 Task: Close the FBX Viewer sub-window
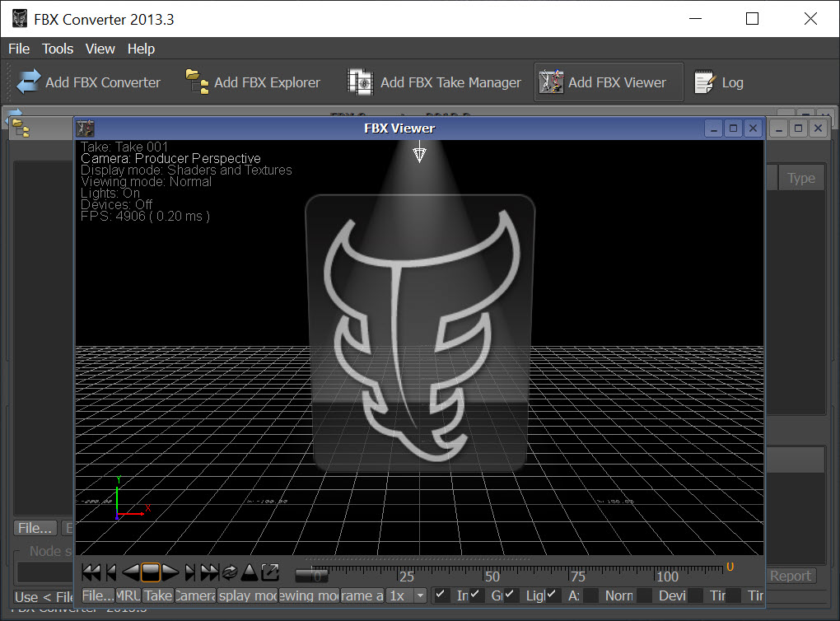[x=753, y=128]
